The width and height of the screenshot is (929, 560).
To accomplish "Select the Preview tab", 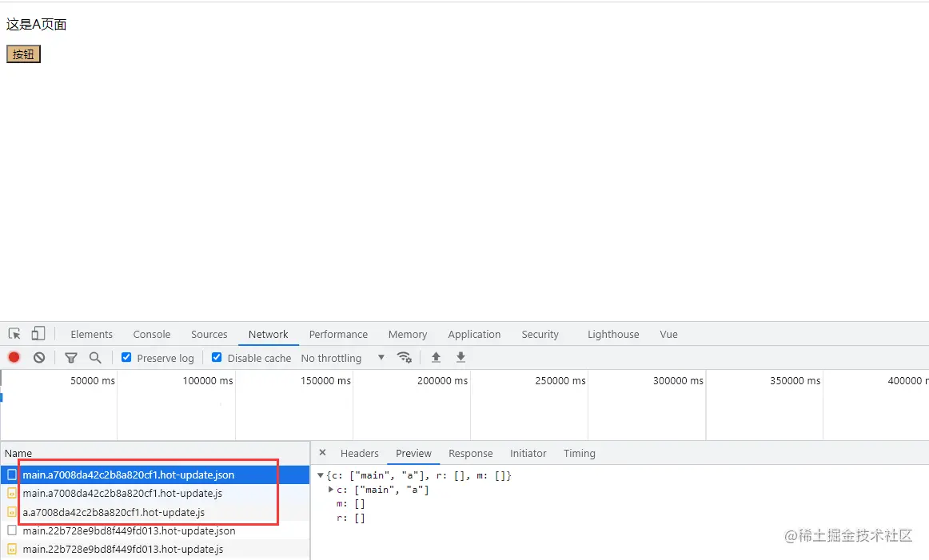I will (x=413, y=454).
